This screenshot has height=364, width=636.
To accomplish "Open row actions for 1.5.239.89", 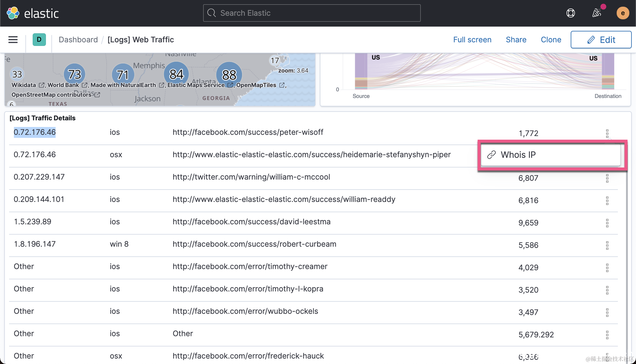I will point(607,223).
